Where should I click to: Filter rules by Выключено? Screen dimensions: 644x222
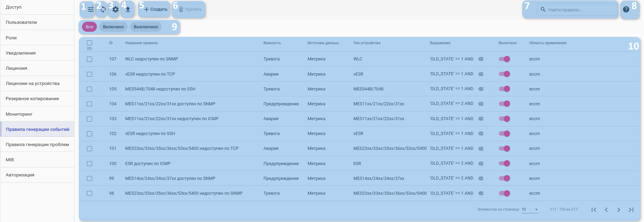coord(146,27)
